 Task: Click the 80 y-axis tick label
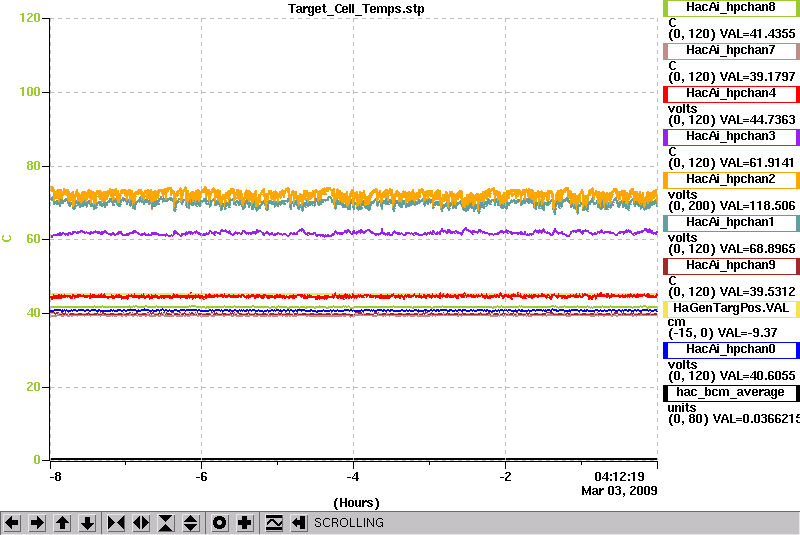[x=33, y=166]
